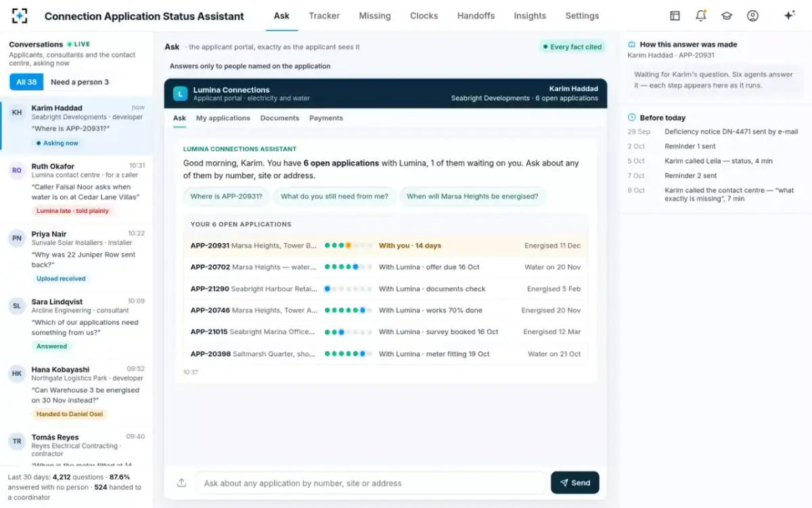812x508 pixels.
Task: Click Water on 20 Nov date
Action: [553, 267]
